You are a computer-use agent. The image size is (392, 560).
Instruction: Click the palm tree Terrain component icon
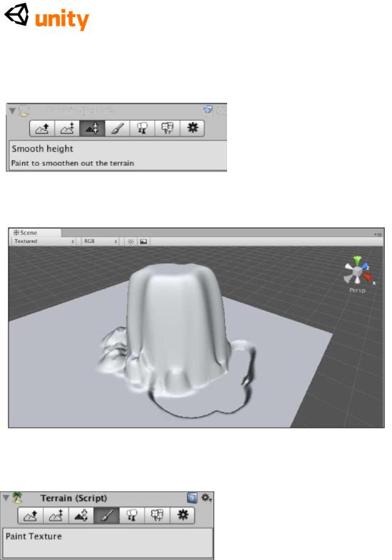pos(17,497)
